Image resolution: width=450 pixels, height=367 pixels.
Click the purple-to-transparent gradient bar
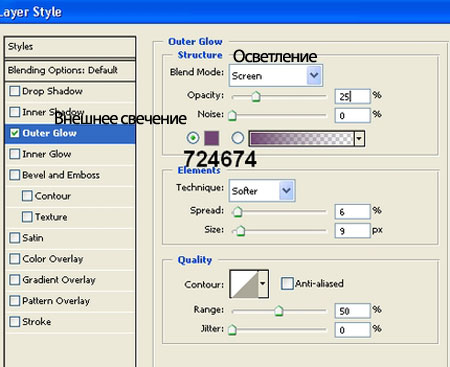[x=302, y=139]
